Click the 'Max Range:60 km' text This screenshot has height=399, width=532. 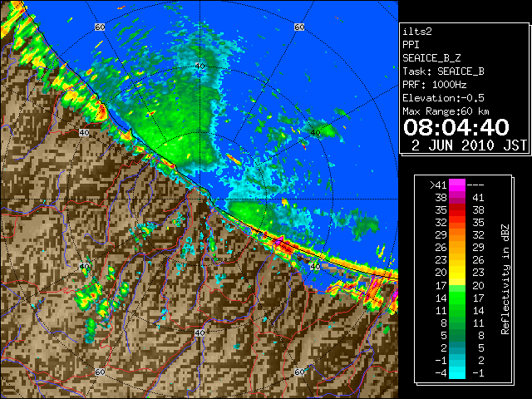[446, 111]
